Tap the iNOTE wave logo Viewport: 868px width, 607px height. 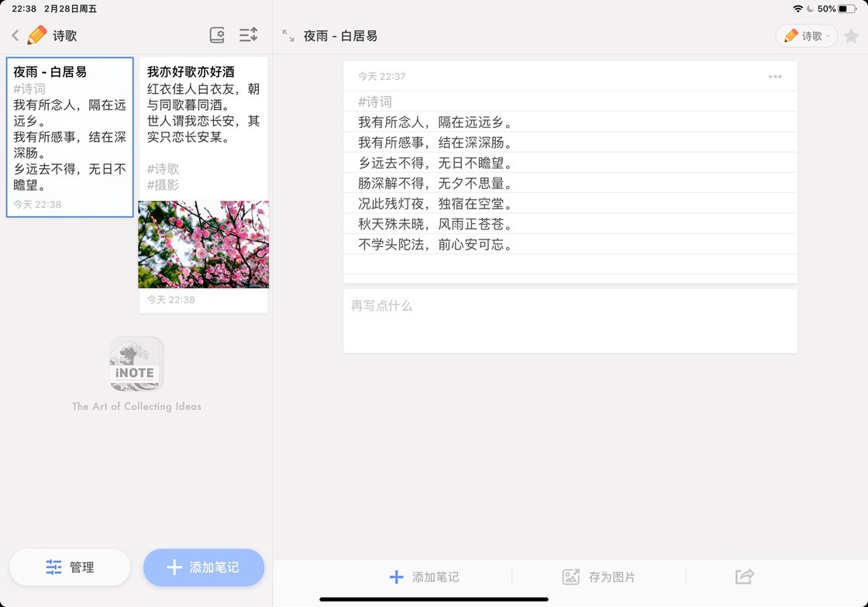(136, 364)
